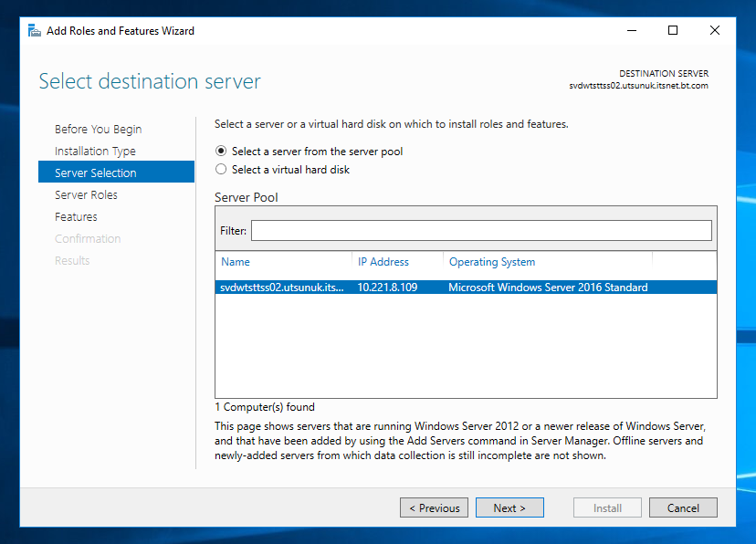Screen dimensions: 756x544
Task: Open the Server Selection step
Action: (116, 172)
